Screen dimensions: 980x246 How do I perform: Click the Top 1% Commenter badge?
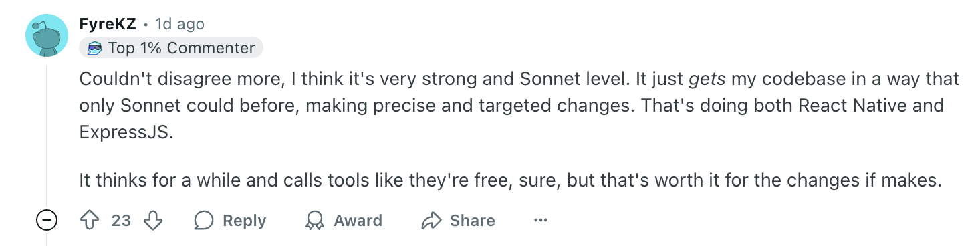pos(171,48)
